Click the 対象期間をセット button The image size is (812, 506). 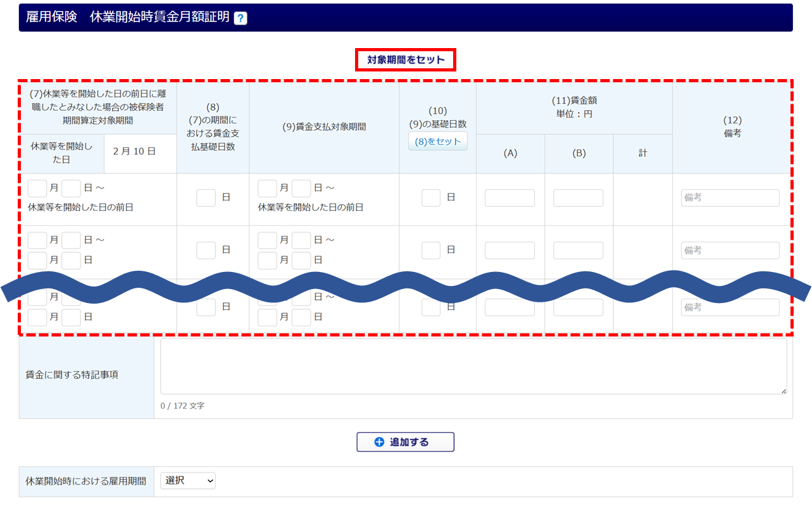406,60
